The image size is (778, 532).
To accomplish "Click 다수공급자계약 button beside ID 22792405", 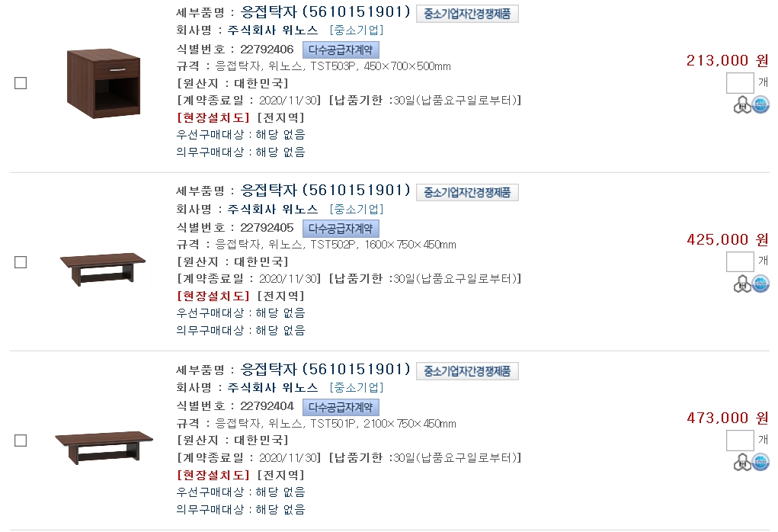I will [341, 228].
